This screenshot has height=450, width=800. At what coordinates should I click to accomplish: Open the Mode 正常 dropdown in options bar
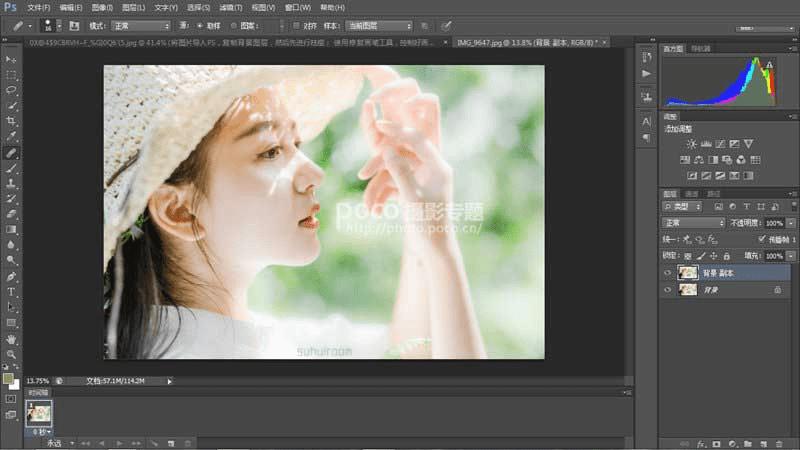(141, 26)
